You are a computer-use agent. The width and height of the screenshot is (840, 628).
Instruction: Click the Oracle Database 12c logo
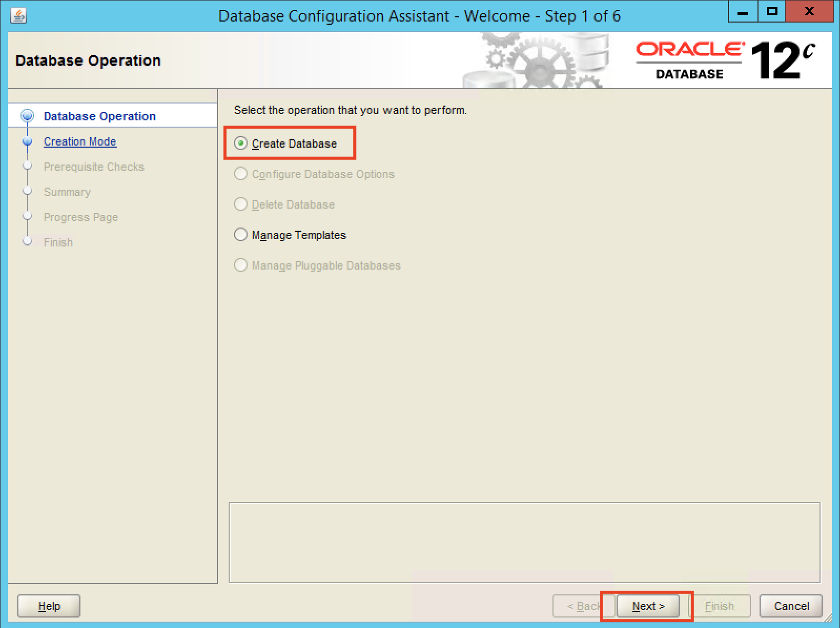coord(725,60)
